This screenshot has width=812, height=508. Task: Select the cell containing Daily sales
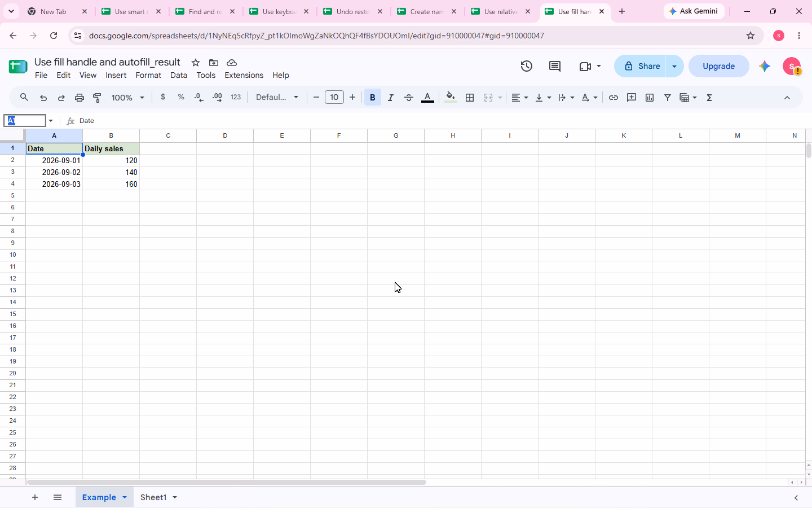(x=111, y=148)
